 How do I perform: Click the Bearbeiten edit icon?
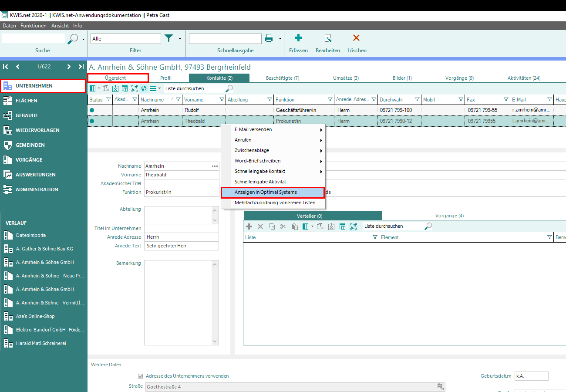pyautogui.click(x=328, y=38)
